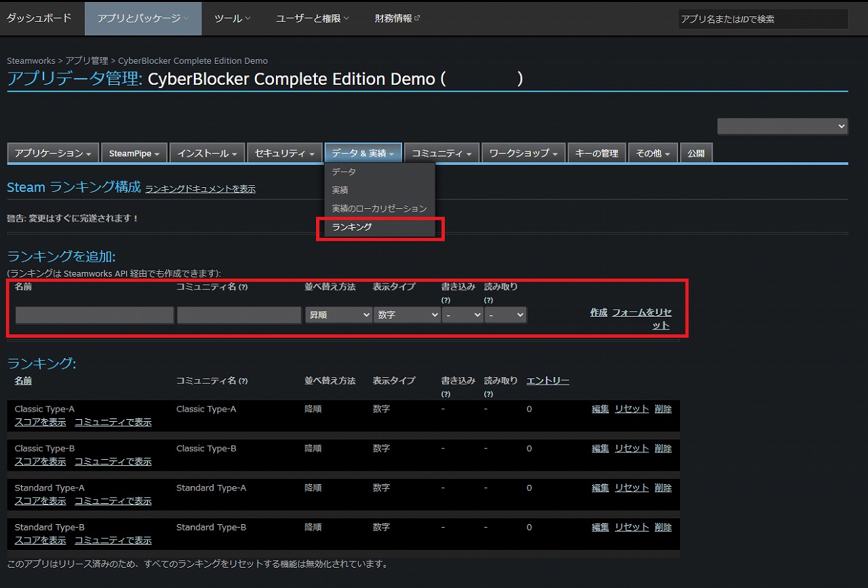This screenshot has height=588, width=868.
Task: Click the 読み取り help (?) in the add form
Action: pyautogui.click(x=488, y=300)
